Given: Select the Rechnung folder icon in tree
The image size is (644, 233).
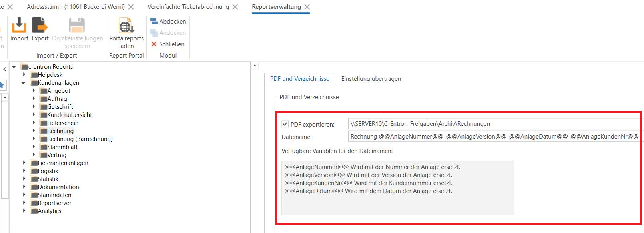Looking at the screenshot, I should (x=44, y=131).
